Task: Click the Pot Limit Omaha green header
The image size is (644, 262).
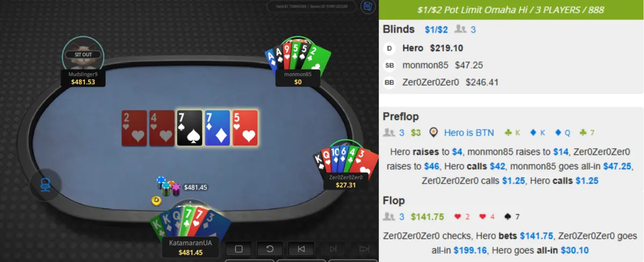Action: point(511,10)
